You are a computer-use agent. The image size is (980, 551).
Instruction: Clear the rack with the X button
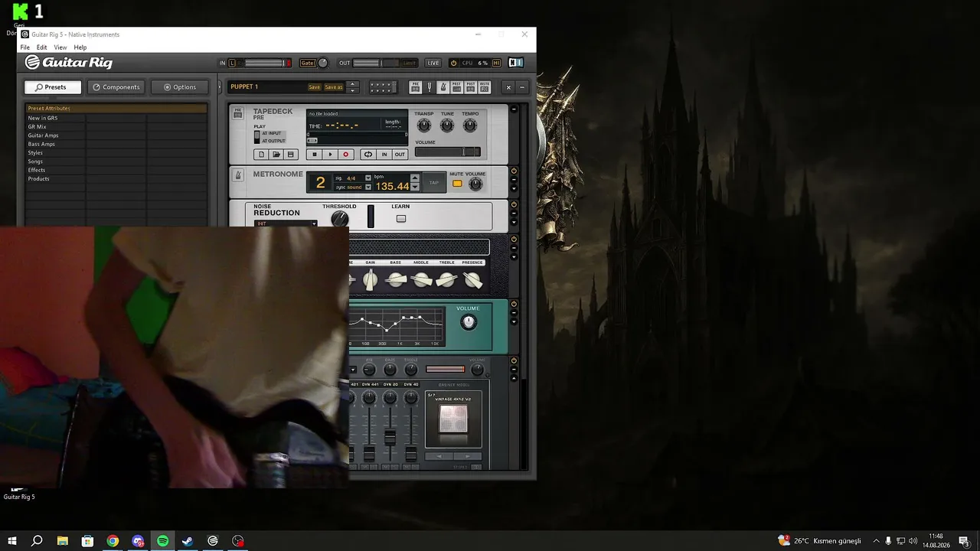pyautogui.click(x=508, y=87)
